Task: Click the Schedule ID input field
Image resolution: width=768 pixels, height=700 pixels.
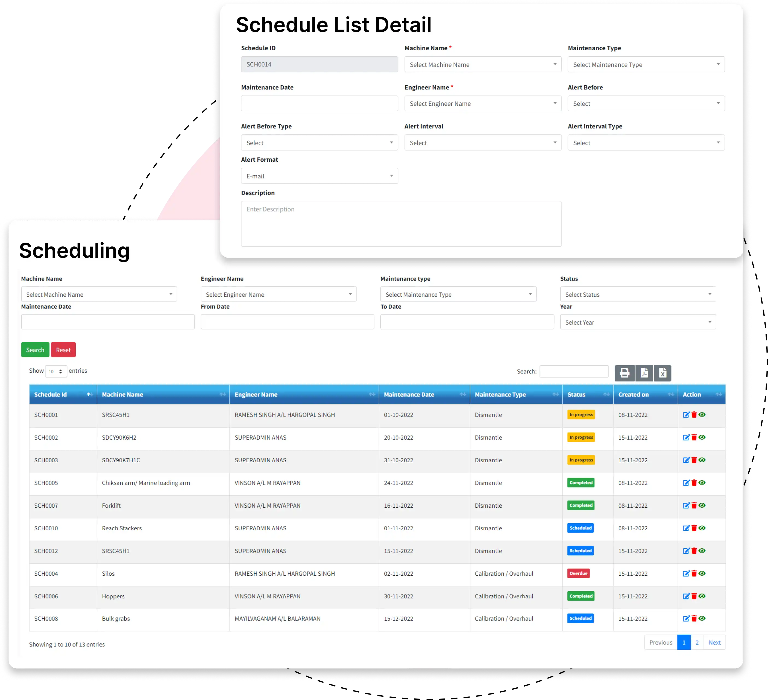Action: pos(320,65)
